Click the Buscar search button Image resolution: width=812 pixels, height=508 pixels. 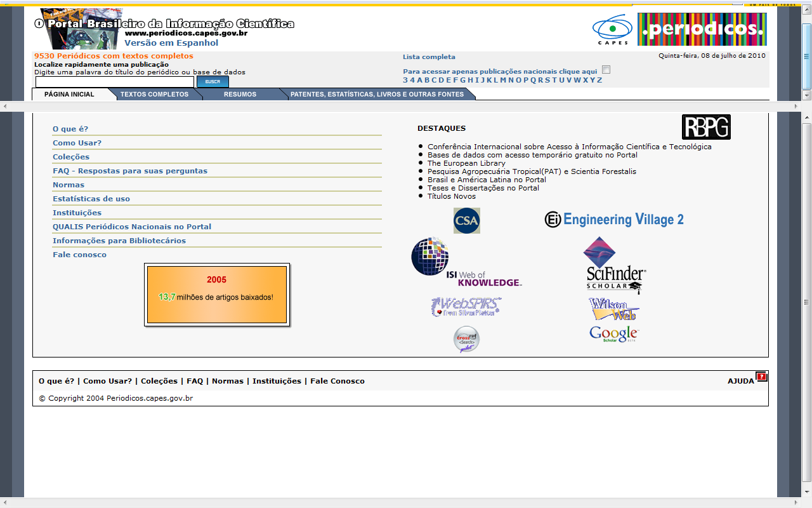213,82
